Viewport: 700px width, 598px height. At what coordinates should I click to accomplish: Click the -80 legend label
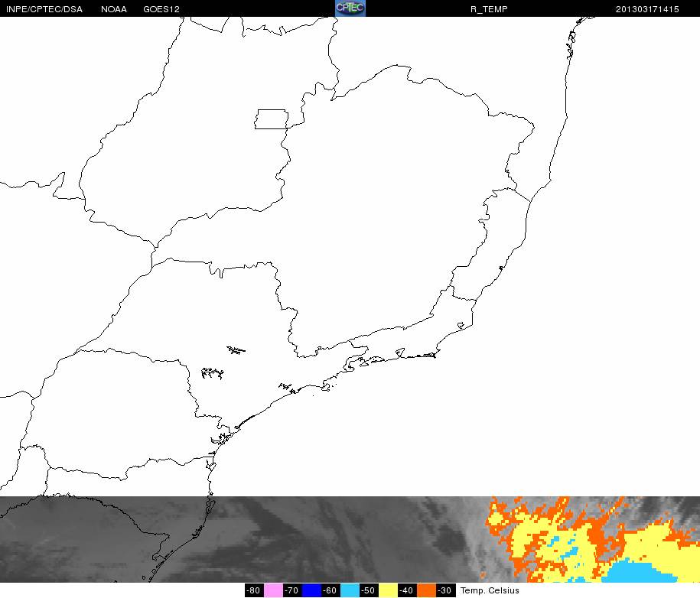click(x=254, y=590)
